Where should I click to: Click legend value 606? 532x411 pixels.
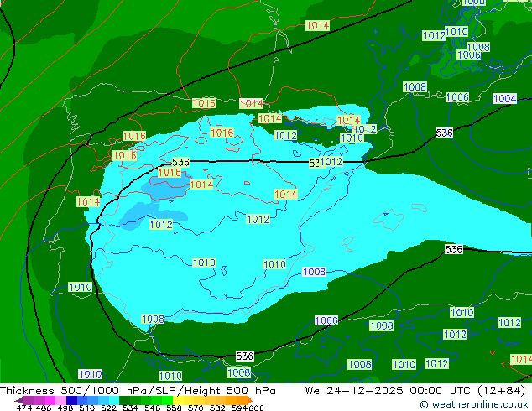(x=256, y=408)
